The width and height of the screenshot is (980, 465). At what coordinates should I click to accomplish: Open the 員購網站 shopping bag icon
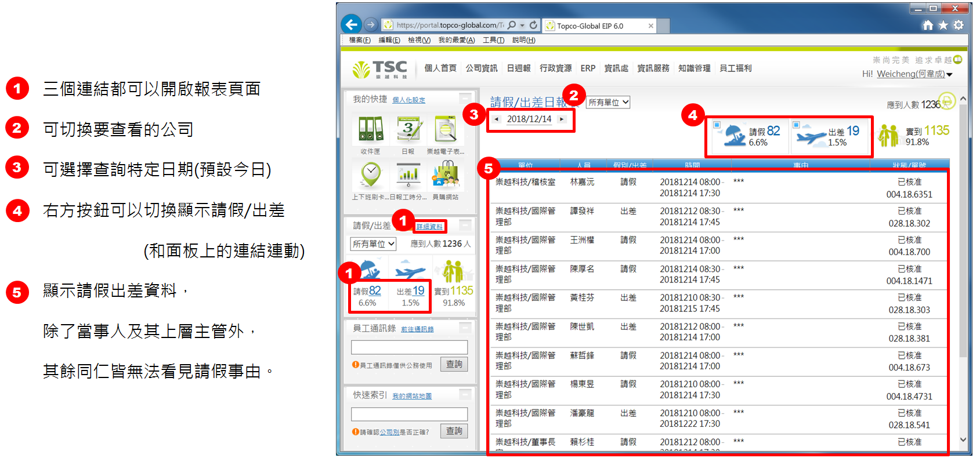coord(445,175)
